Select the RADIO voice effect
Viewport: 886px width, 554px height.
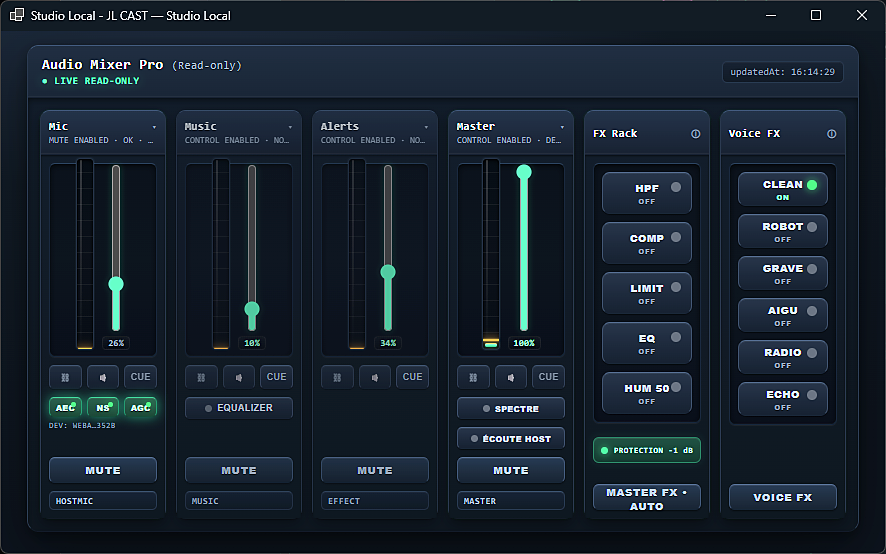[783, 357]
